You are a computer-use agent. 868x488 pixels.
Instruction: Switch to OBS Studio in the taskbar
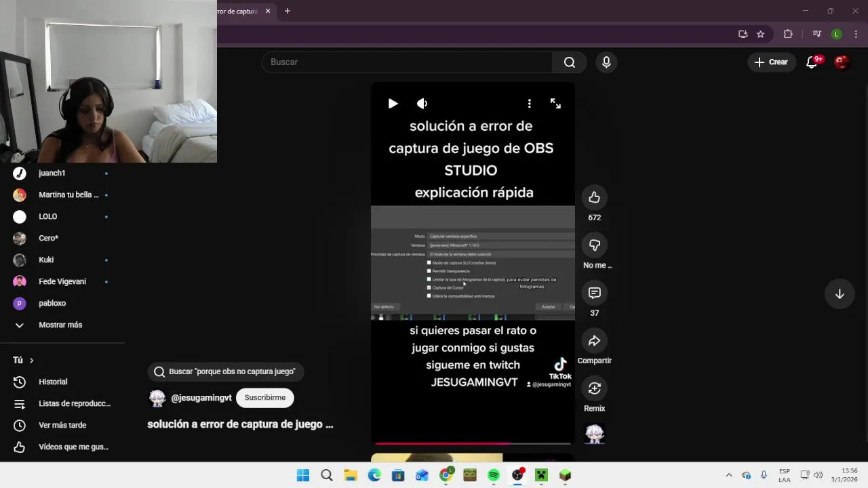point(517,475)
